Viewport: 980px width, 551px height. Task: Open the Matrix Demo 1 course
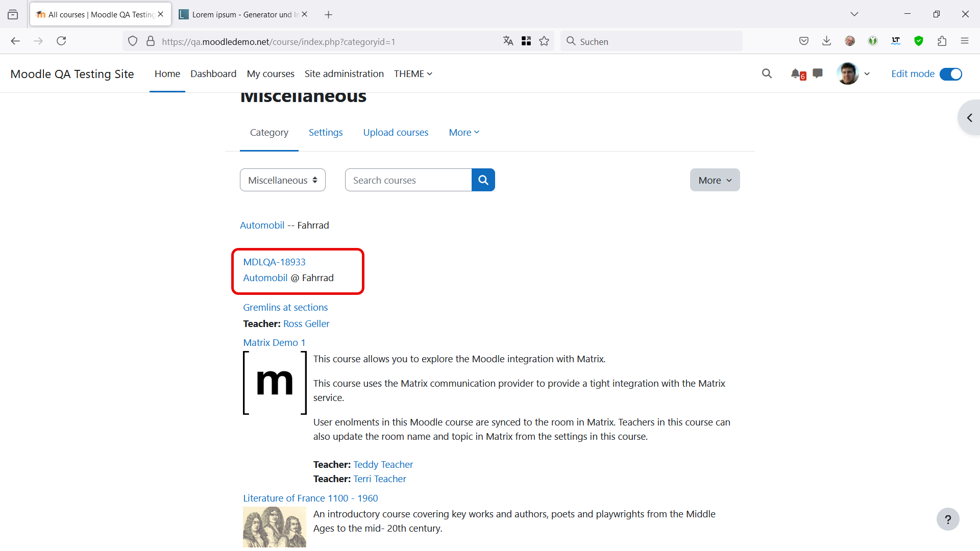pos(274,343)
